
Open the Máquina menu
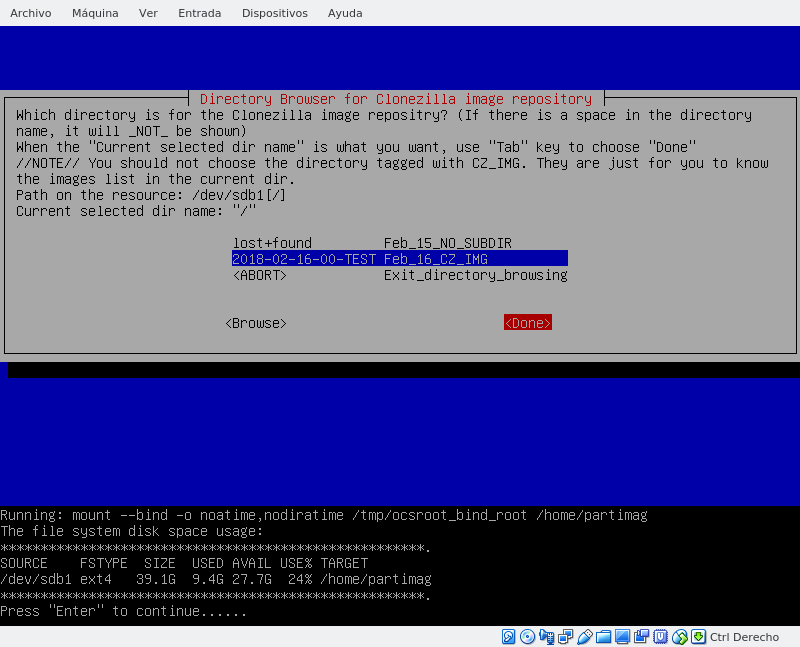(95, 13)
